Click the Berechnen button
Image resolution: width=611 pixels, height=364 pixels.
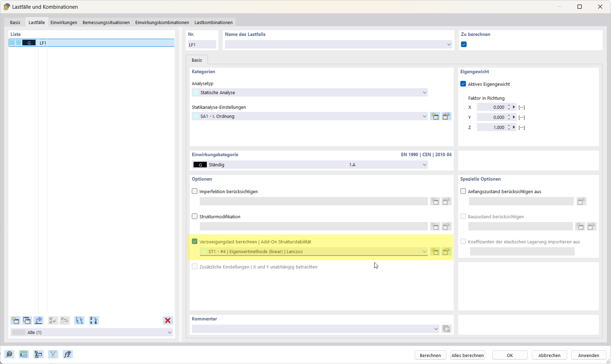coord(430,355)
